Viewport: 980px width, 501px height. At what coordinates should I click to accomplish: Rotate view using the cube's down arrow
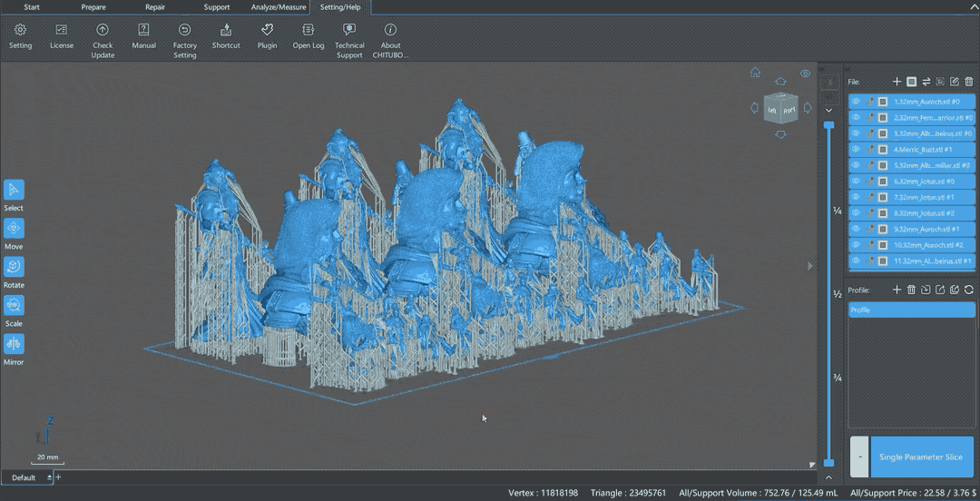tap(780, 134)
